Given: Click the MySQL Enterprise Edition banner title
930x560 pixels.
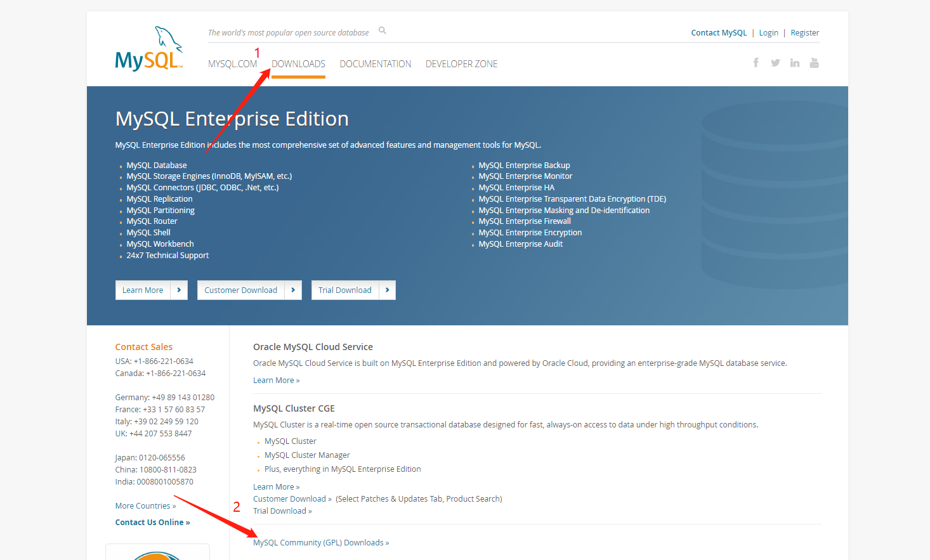Looking at the screenshot, I should pos(232,119).
